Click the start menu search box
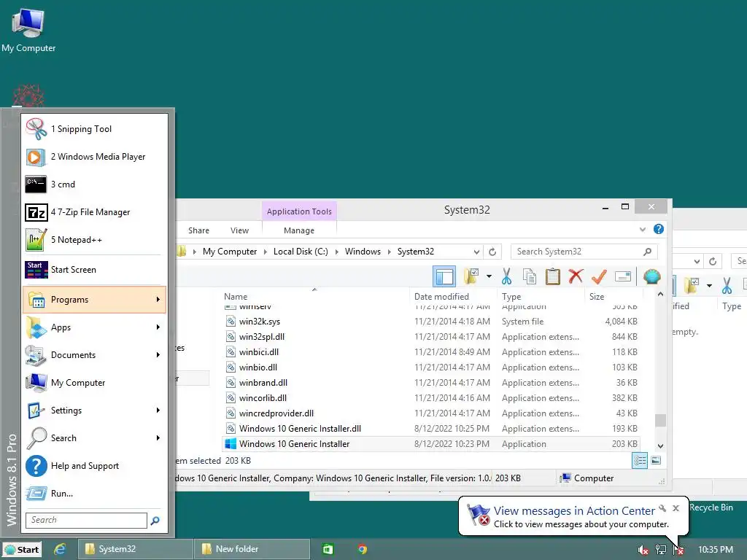The image size is (747, 560). coord(86,520)
